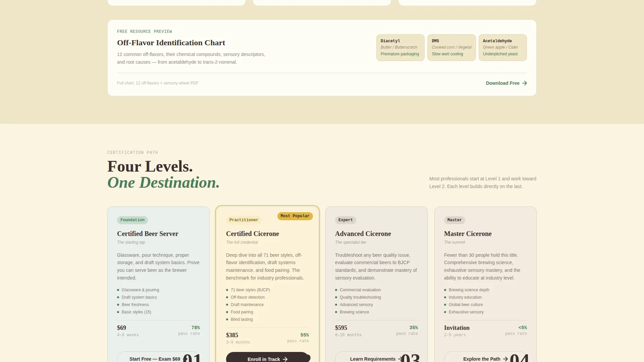The image size is (644, 362).
Task: Select the Expert level badge
Action: pyautogui.click(x=345, y=220)
